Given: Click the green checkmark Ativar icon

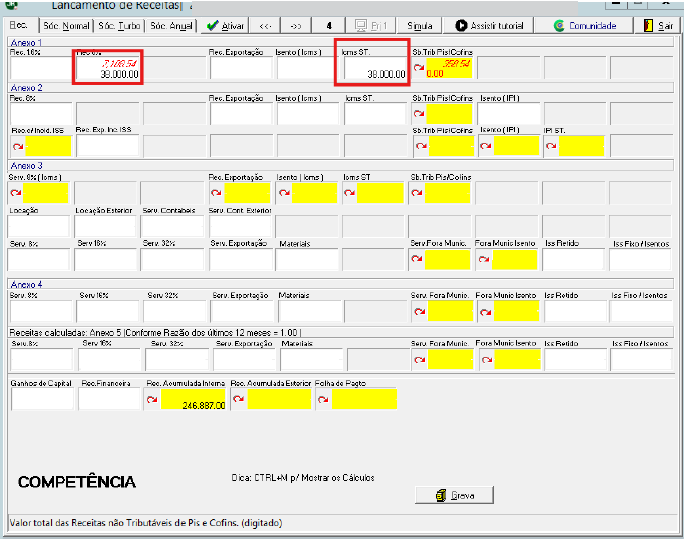Looking at the screenshot, I should pos(212,26).
